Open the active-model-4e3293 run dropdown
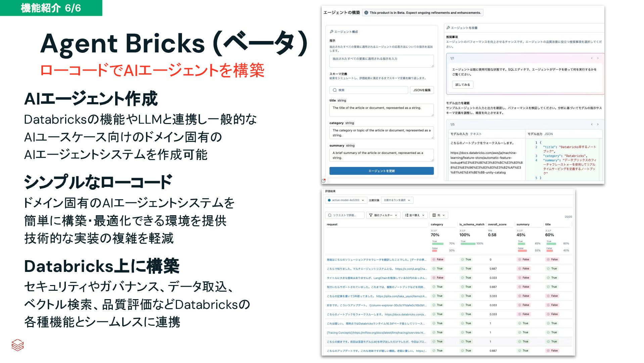 (346, 200)
